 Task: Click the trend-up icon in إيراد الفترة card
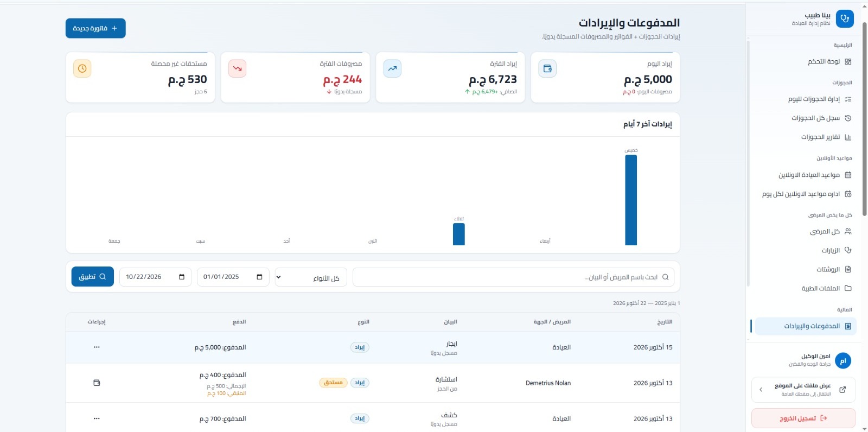click(x=392, y=68)
